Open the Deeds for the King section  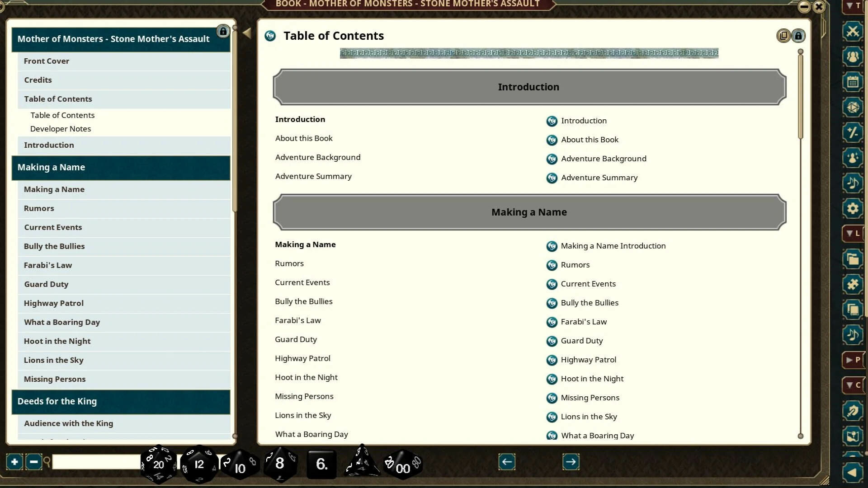tap(57, 401)
